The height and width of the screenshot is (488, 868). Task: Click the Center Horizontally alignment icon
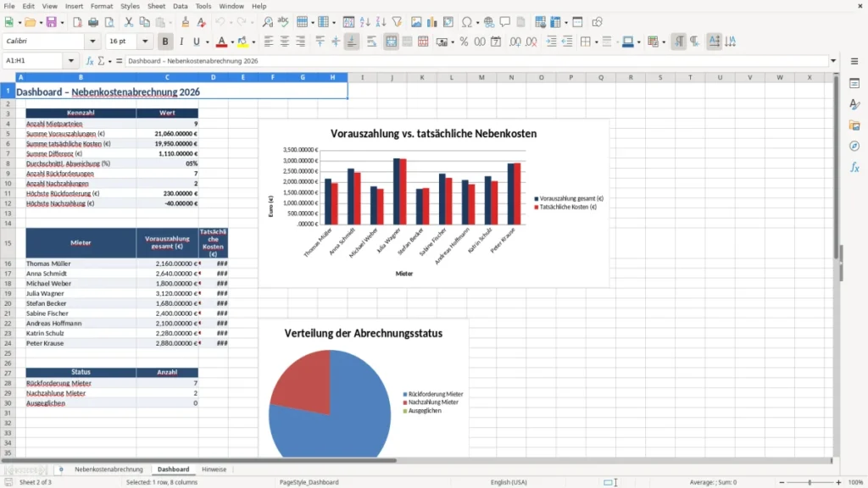pos(285,42)
